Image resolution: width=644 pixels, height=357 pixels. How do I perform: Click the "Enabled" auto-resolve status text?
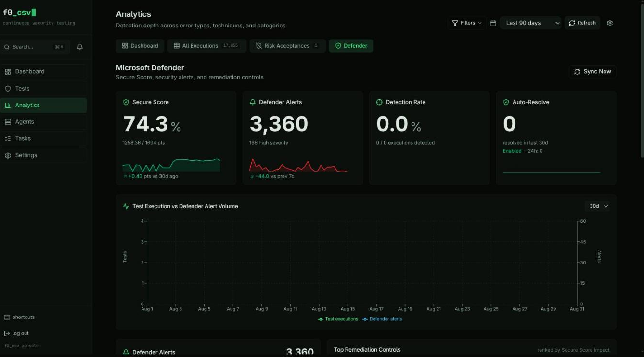point(512,151)
